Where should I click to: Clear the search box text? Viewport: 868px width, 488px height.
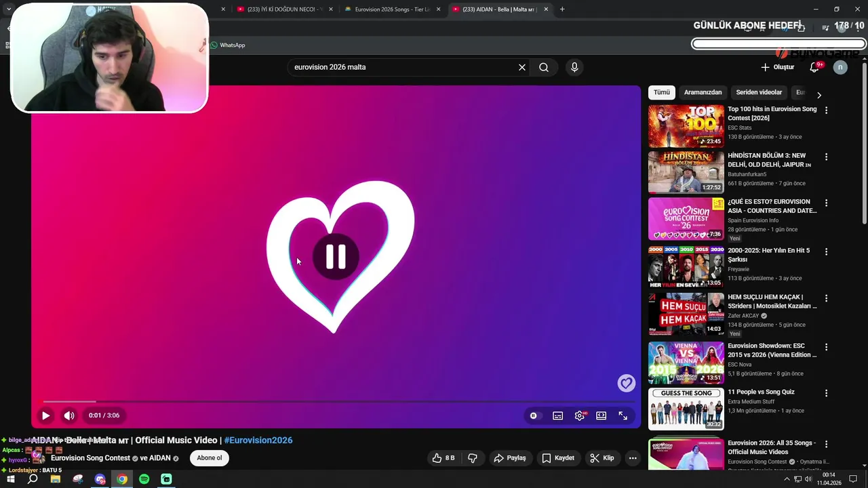522,67
